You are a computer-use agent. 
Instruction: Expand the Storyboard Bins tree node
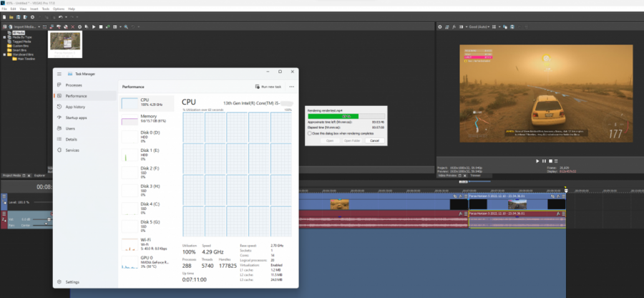[x=4, y=54]
